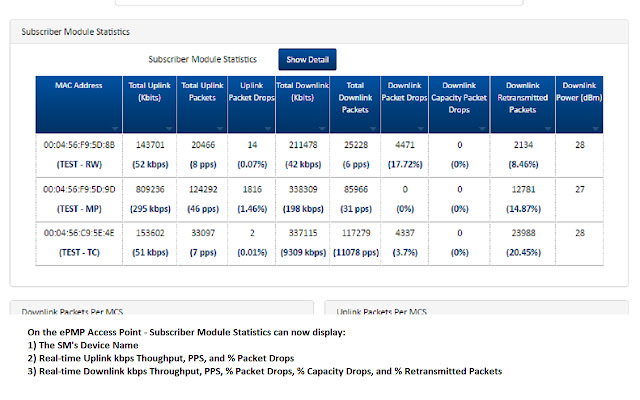640x400 pixels.
Task: Sort by Total Uplink Packets column arrow
Action: pos(220,129)
